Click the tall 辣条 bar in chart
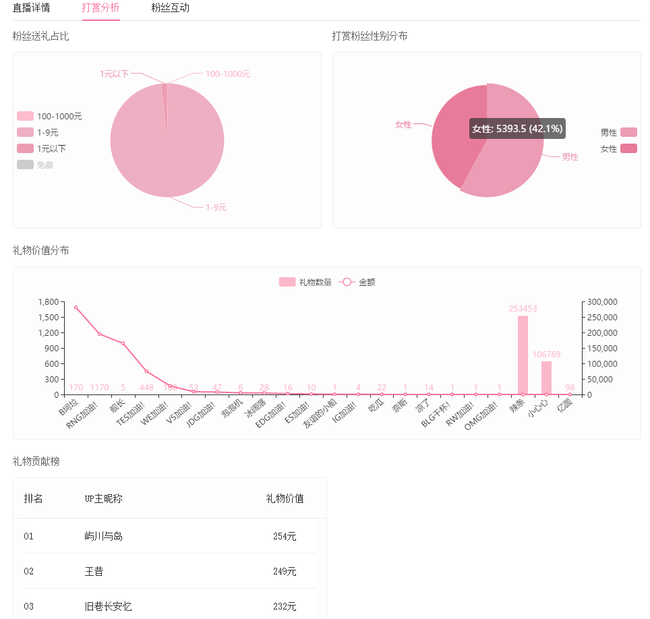The image size is (650, 619). pyautogui.click(x=523, y=355)
